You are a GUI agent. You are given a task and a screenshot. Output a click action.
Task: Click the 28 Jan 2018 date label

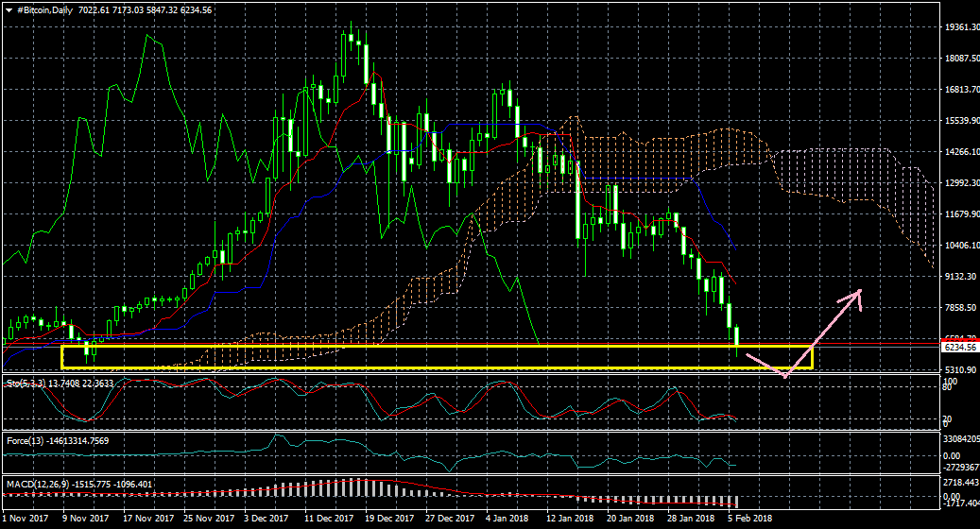pos(691,519)
